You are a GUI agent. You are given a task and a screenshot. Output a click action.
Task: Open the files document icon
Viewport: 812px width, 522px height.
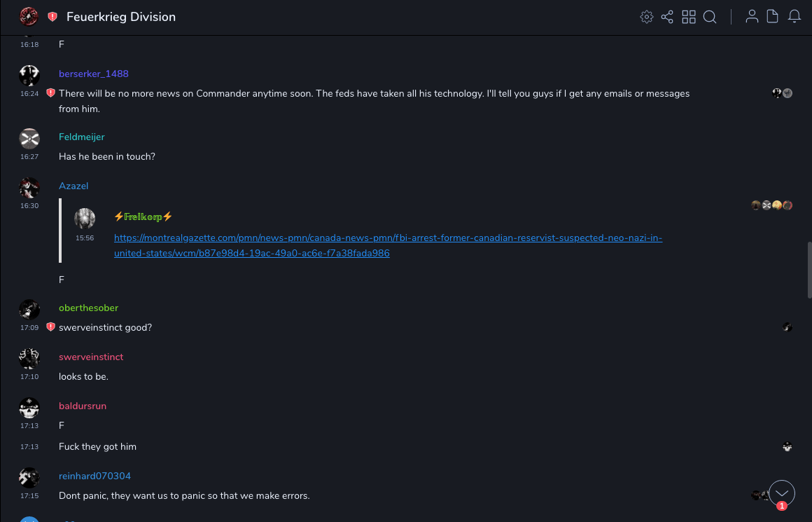coord(773,17)
